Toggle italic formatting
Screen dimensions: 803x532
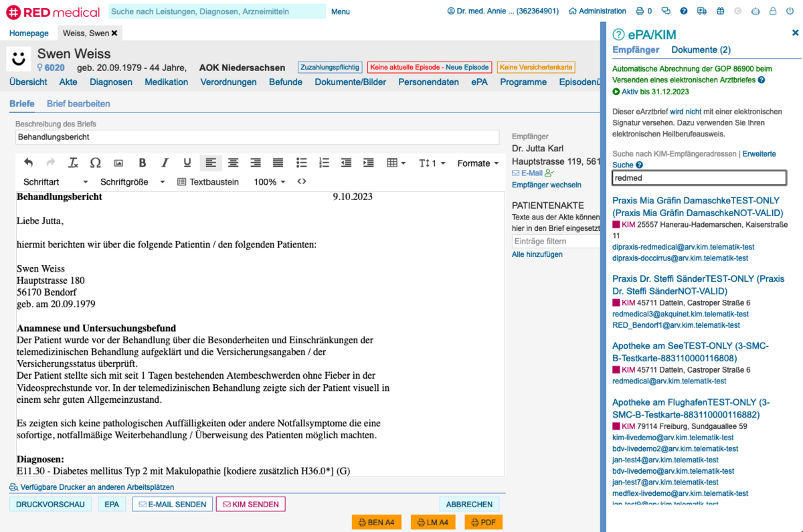165,163
